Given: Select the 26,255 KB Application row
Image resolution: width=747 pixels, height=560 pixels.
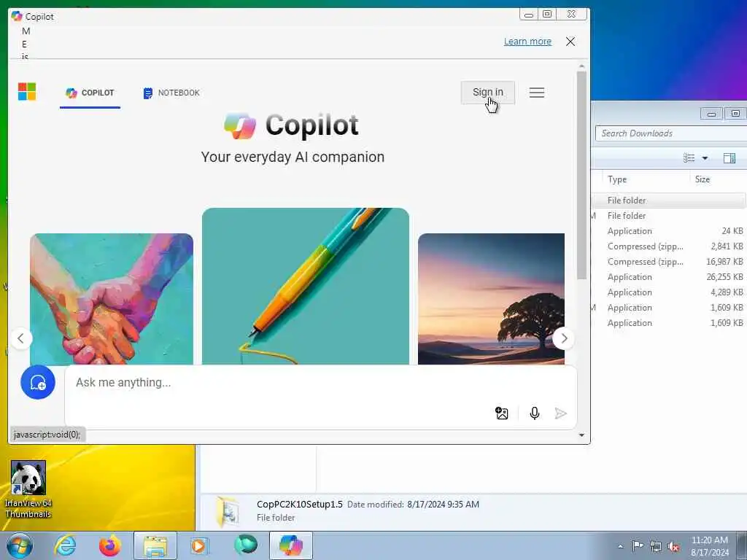Looking at the screenshot, I should pos(669,276).
